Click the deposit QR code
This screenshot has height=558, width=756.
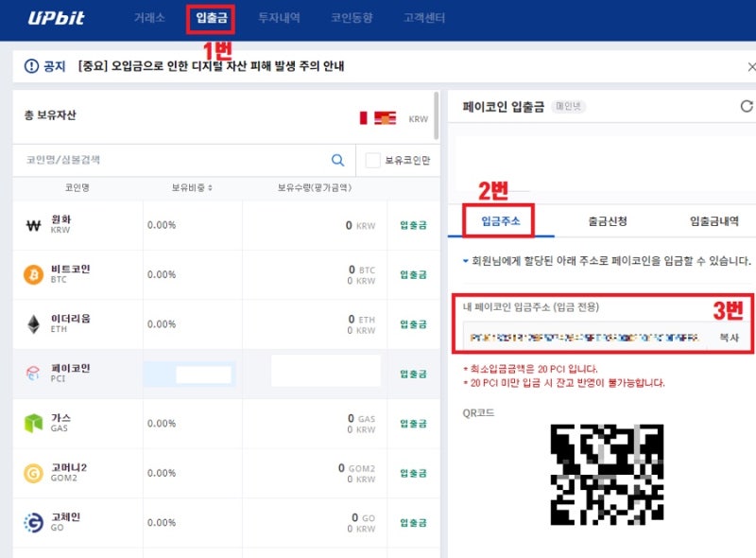(607, 475)
